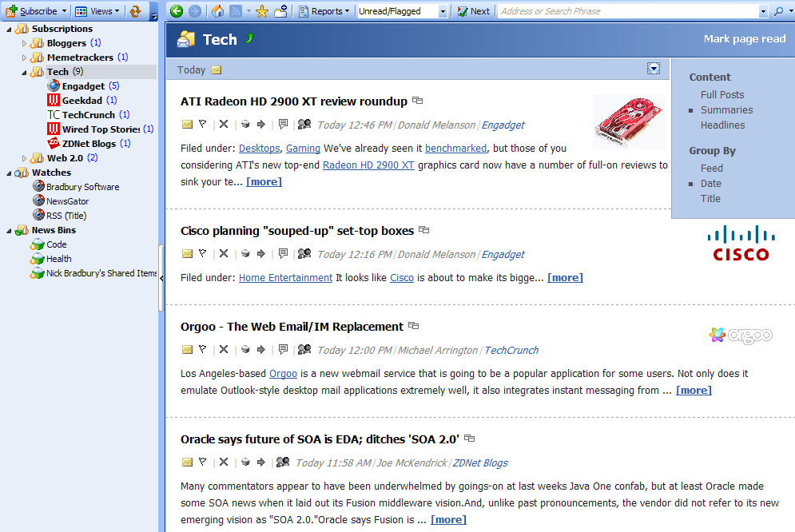Screen dimensions: 795x532
Task: Collapse the Tech folder
Action: [x=24, y=72]
